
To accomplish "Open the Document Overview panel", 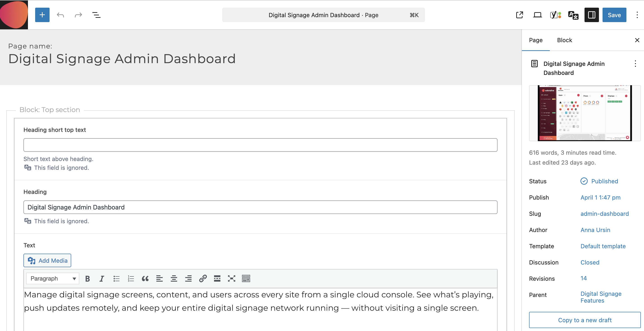I will pyautogui.click(x=96, y=15).
